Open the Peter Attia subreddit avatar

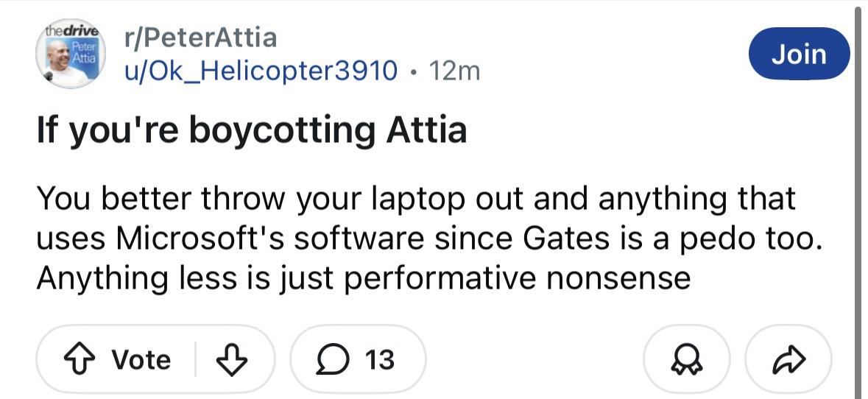pos(71,56)
